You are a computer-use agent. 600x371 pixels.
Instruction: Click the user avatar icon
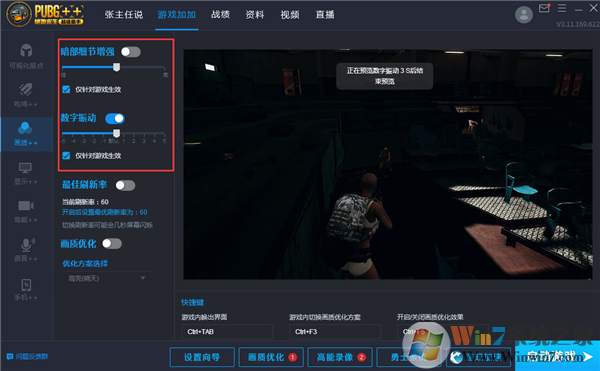tap(524, 15)
